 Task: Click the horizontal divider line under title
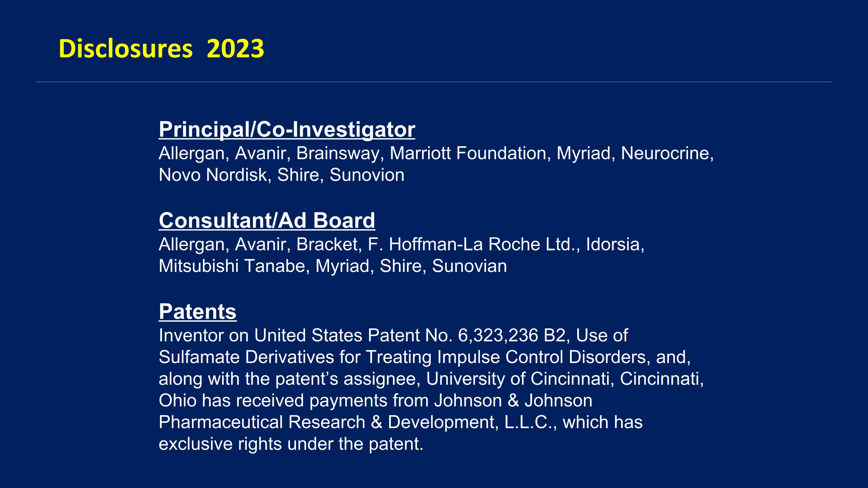click(x=434, y=82)
